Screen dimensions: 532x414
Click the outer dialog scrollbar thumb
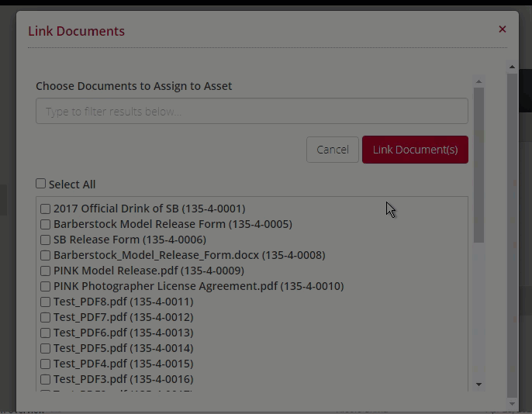click(512, 236)
